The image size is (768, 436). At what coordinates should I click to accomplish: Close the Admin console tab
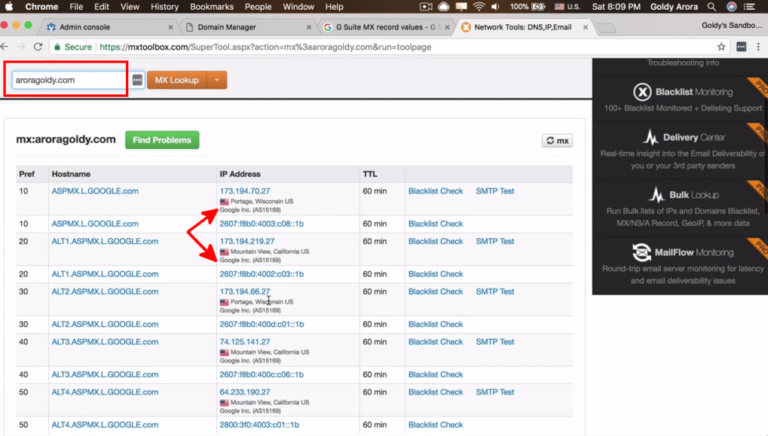coord(170,27)
